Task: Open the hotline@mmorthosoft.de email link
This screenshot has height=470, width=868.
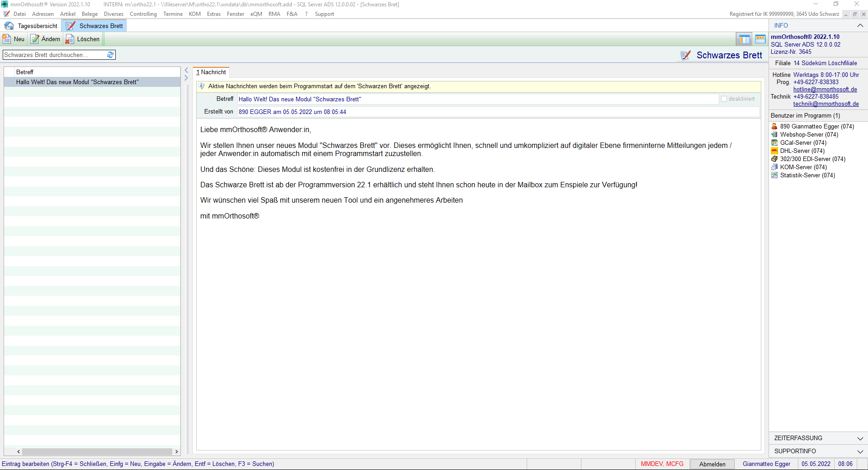Action: coord(825,90)
